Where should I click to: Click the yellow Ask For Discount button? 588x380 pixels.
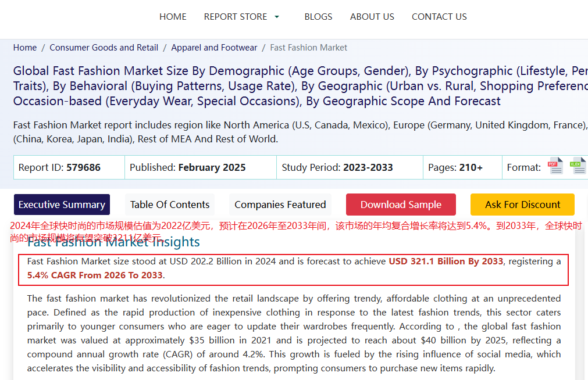point(522,205)
